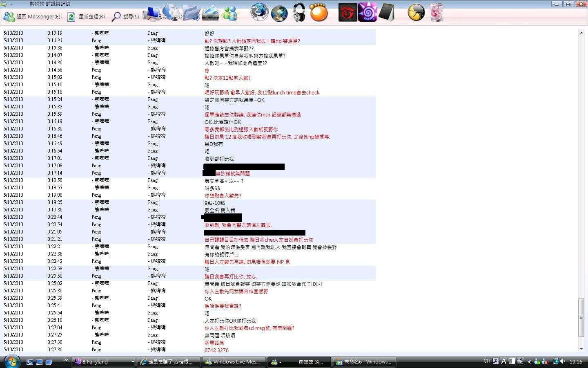The height and width of the screenshot is (368, 588).
Task: Open the red Garena dock icon
Action: 347,13
